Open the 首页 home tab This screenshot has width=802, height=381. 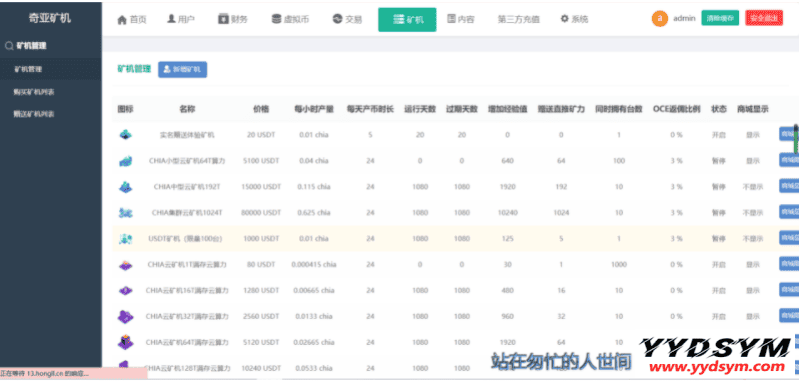coord(131,19)
